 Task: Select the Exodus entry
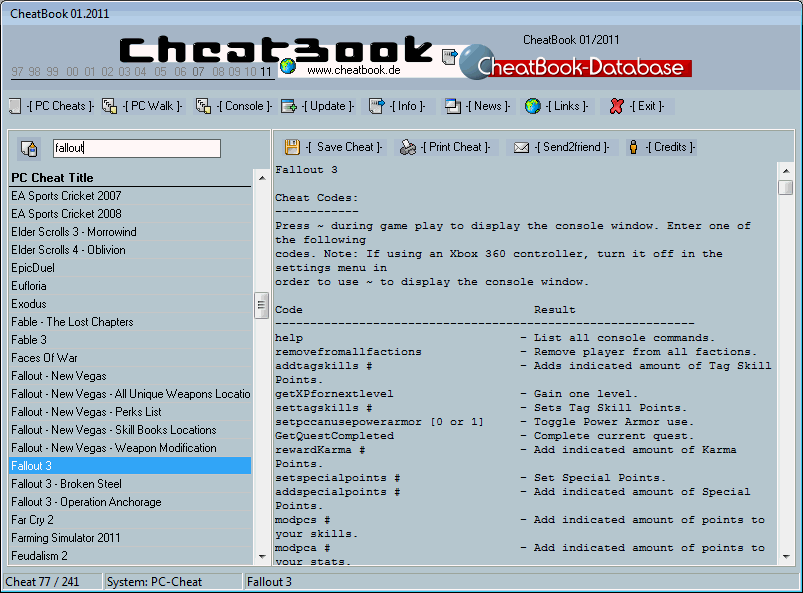point(131,304)
